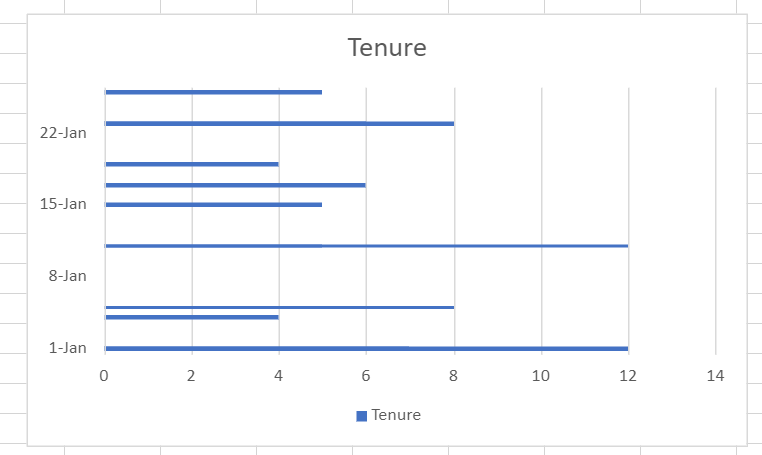Viewport: 762px width, 455px height.
Task: Click the blue Tenure legend swatch
Action: click(x=362, y=416)
